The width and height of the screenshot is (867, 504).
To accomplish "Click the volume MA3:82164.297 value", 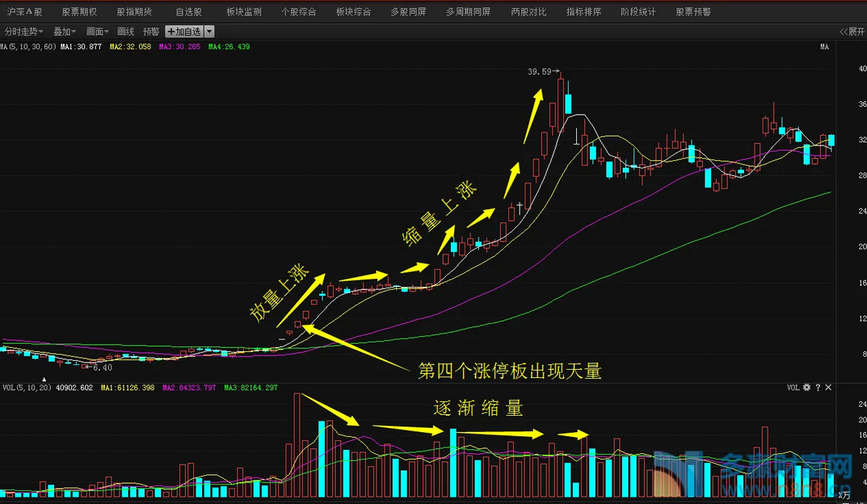I will [251, 388].
